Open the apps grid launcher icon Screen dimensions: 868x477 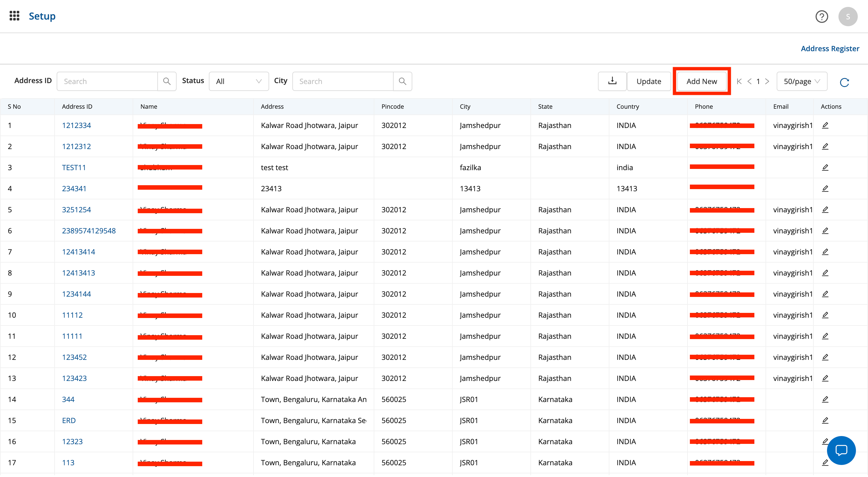(x=14, y=16)
